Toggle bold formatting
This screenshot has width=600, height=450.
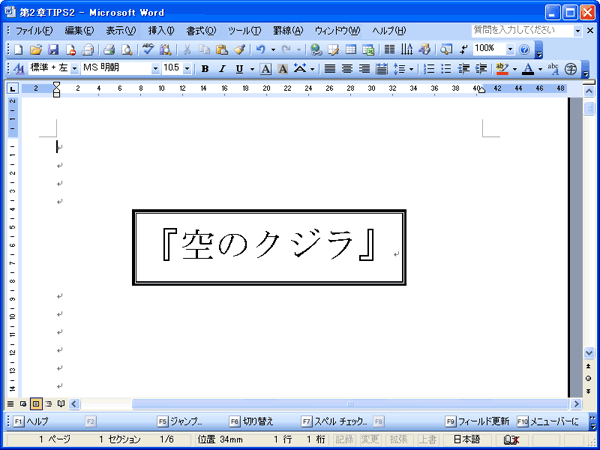click(x=205, y=69)
